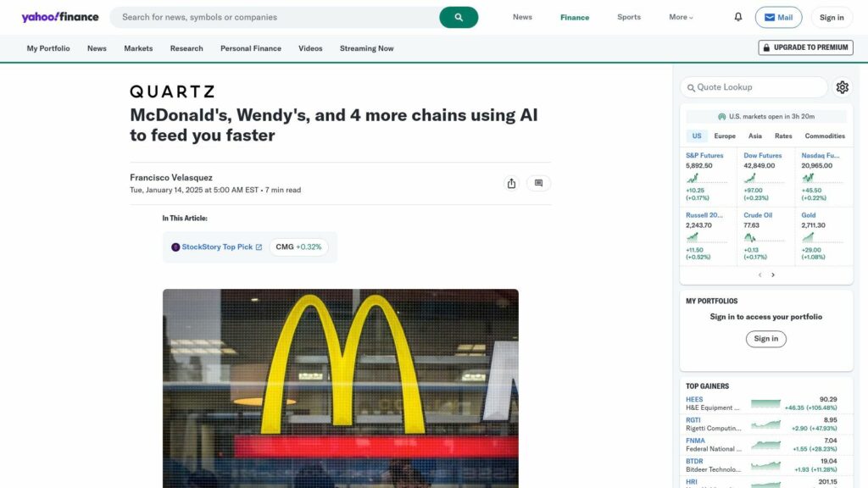The image size is (868, 488).
Task: Open market settings gear icon
Action: tap(843, 87)
